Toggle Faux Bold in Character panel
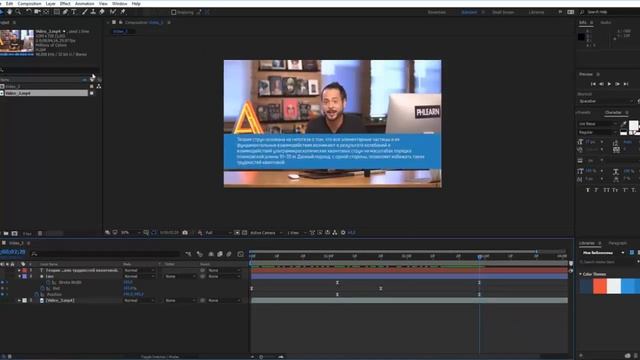The width and height of the screenshot is (640, 360). click(588, 190)
